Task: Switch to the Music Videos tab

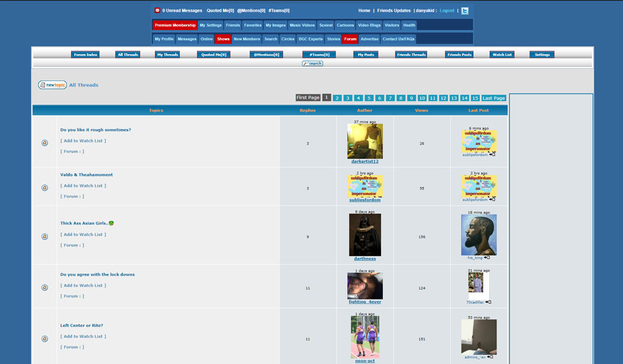Action: click(x=302, y=25)
